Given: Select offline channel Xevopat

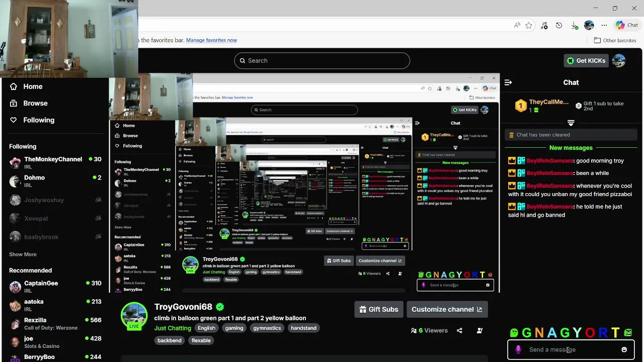Looking at the screenshot, I should [55, 219].
